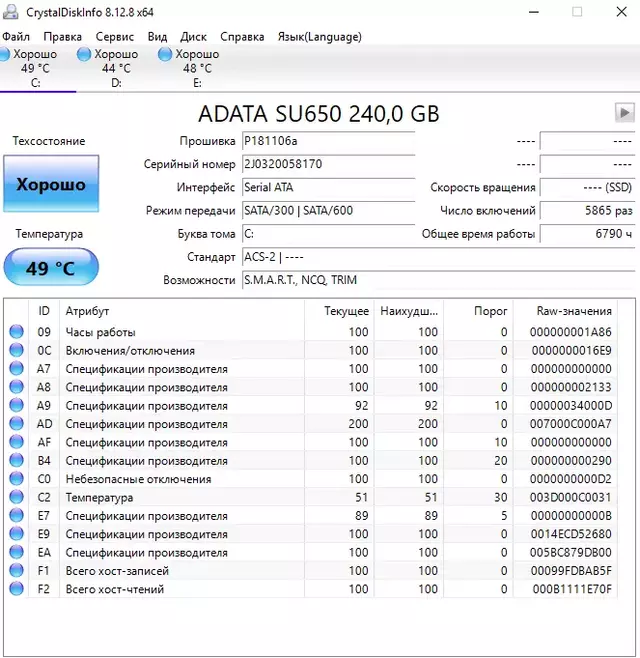Switch to the E: disk tab
This screenshot has height=658, width=640.
(197, 68)
